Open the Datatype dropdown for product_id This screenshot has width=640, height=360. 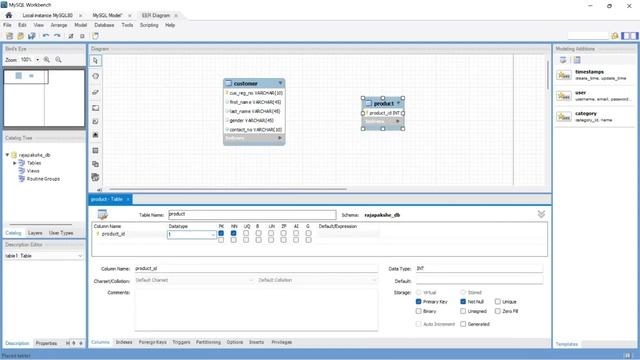(213, 235)
